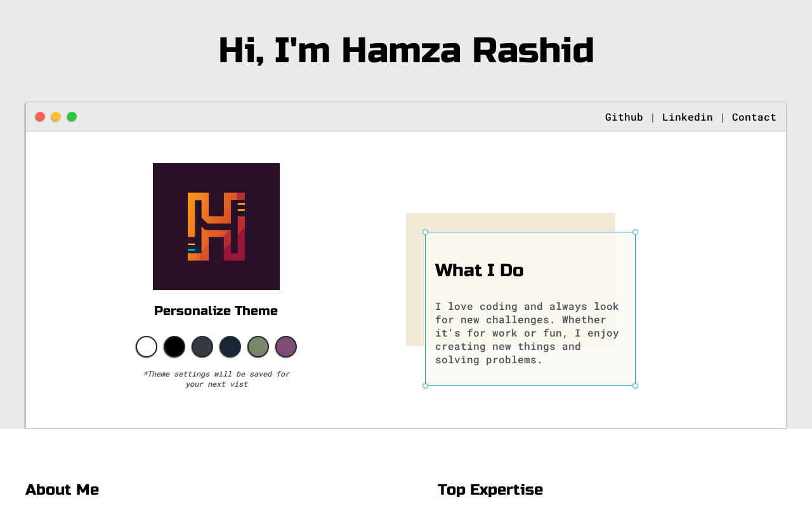Open the Github link
Viewport: 812px width, 508px height.
624,117
